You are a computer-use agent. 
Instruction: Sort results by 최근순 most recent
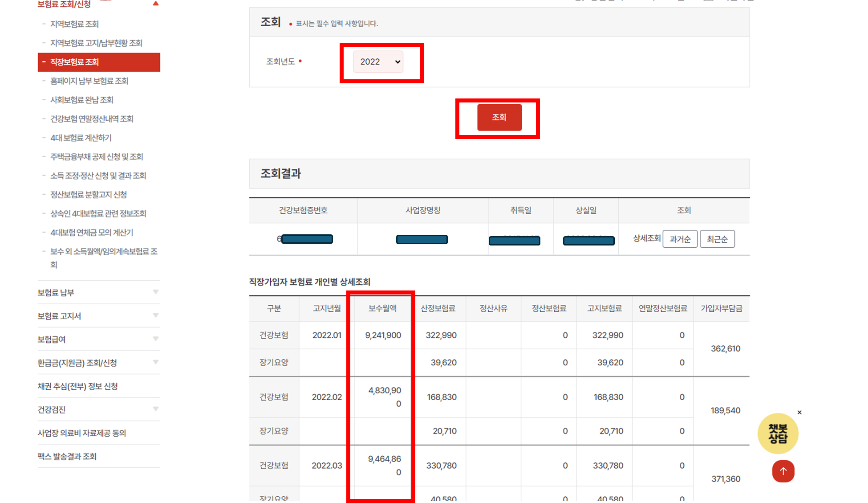(x=717, y=239)
